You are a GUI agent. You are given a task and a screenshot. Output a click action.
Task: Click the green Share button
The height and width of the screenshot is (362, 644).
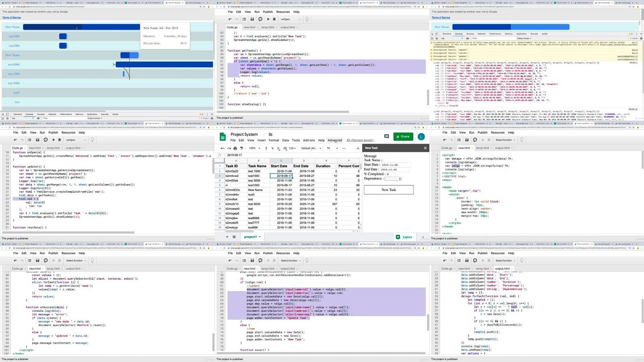pyautogui.click(x=403, y=137)
